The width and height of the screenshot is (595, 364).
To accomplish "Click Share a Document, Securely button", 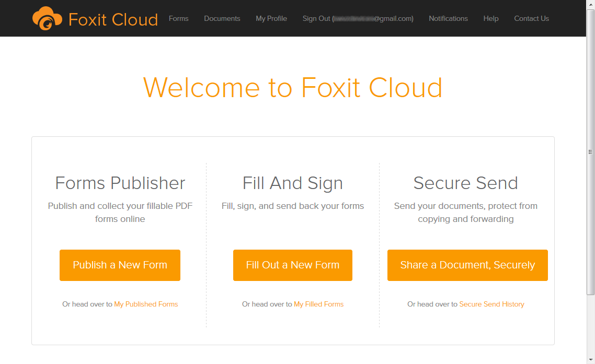I will (x=467, y=265).
